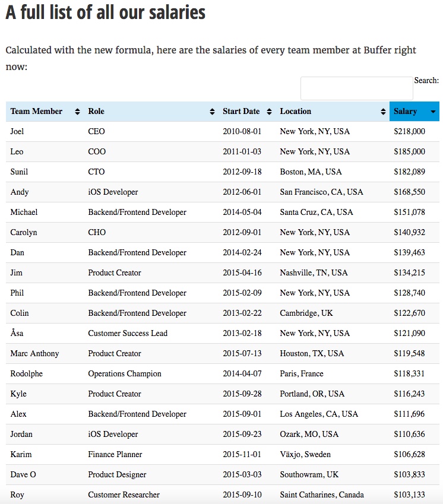The image size is (443, 504).
Task: Click the Role column sort arrows
Action: pyautogui.click(x=213, y=112)
